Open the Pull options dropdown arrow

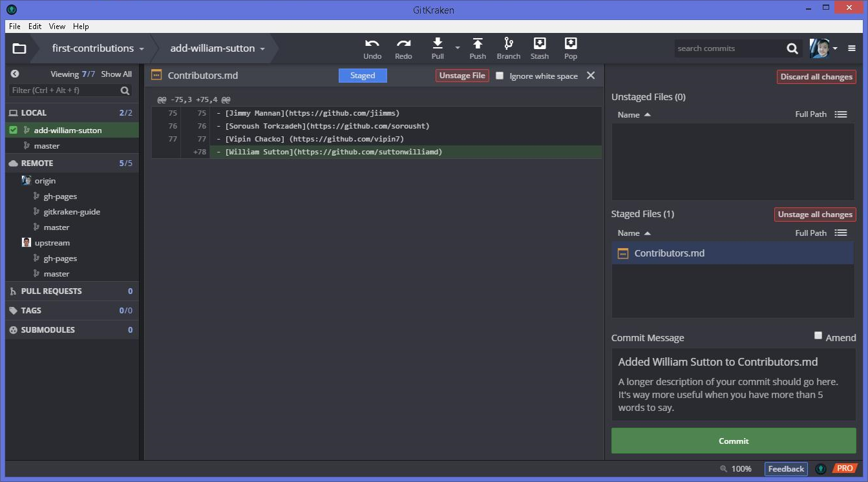[x=458, y=47]
